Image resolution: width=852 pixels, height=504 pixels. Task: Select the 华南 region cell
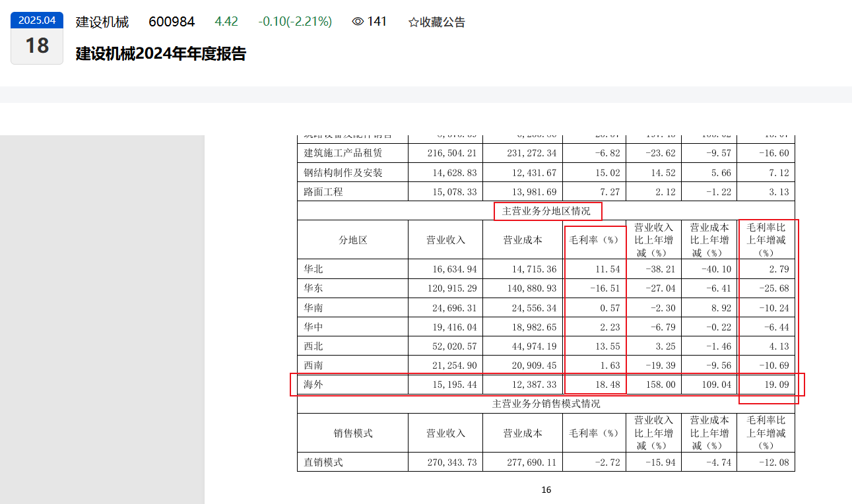pos(313,307)
